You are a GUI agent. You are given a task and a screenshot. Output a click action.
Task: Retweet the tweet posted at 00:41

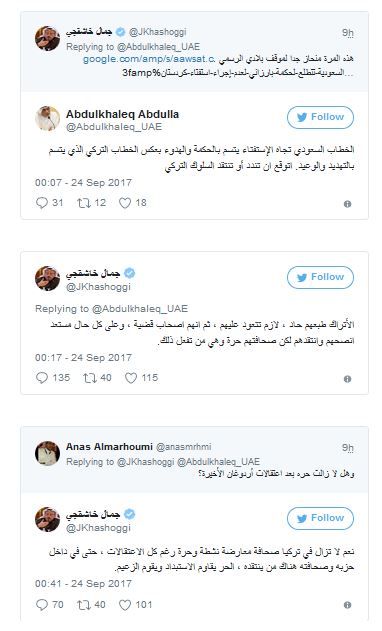pos(84,604)
